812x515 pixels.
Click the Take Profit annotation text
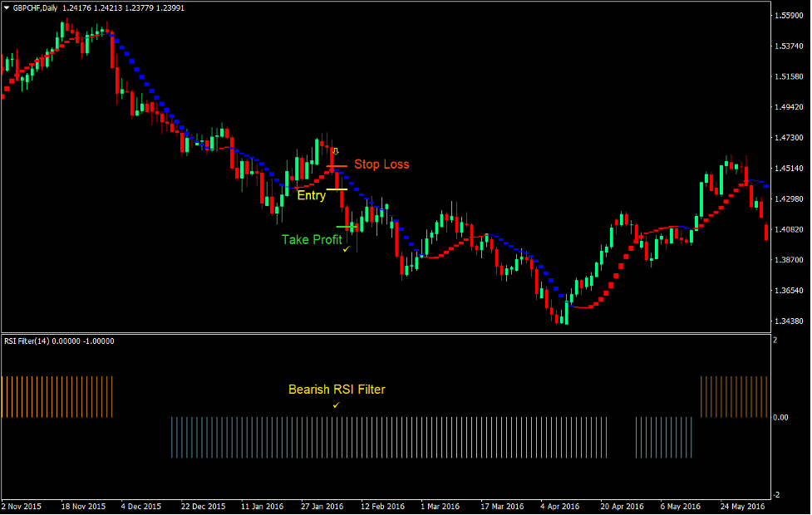[x=314, y=239]
